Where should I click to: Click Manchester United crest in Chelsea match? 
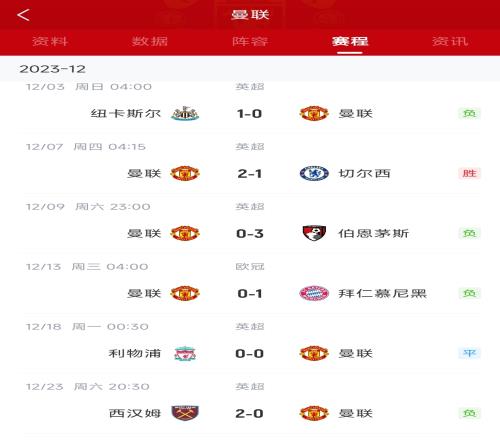click(185, 173)
